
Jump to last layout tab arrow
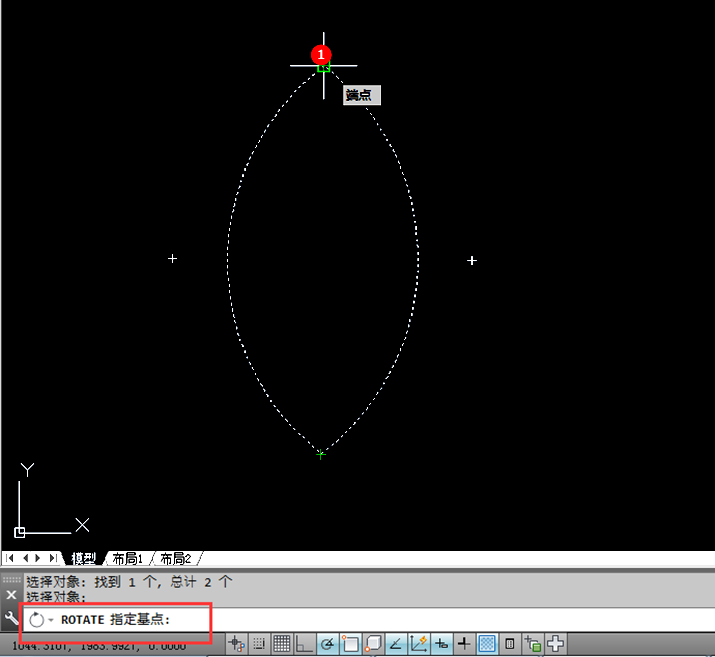53,558
